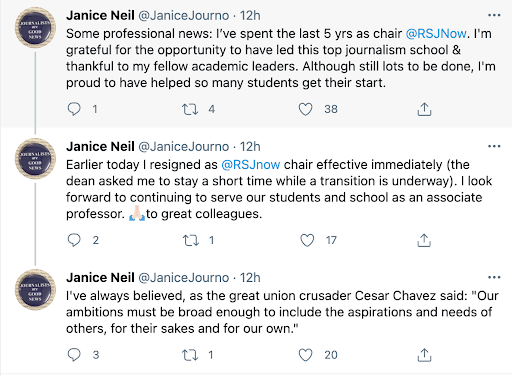Open Janice Neil name on third tweet
The height and width of the screenshot is (376, 512).
(100, 278)
